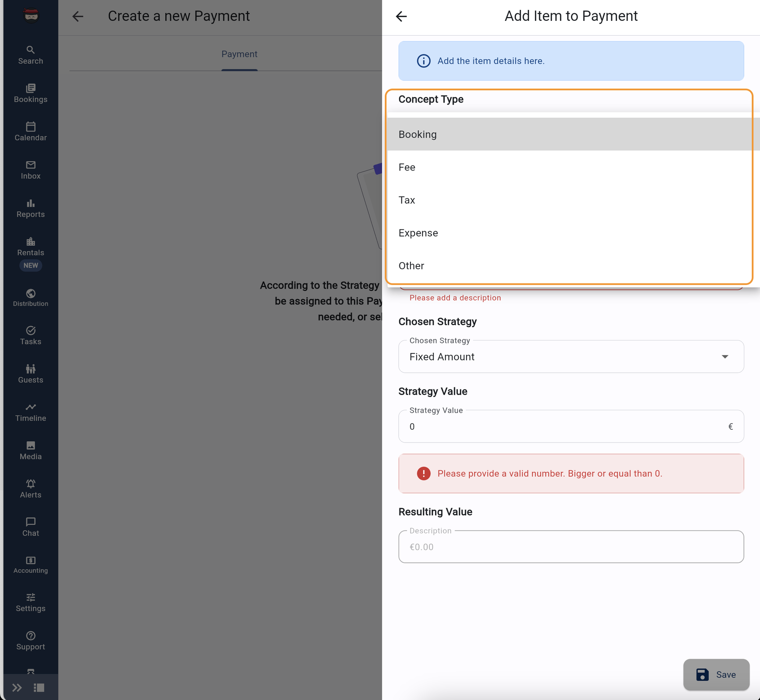This screenshot has width=760, height=700.
Task: Open Alerts from the sidebar
Action: [x=30, y=488]
